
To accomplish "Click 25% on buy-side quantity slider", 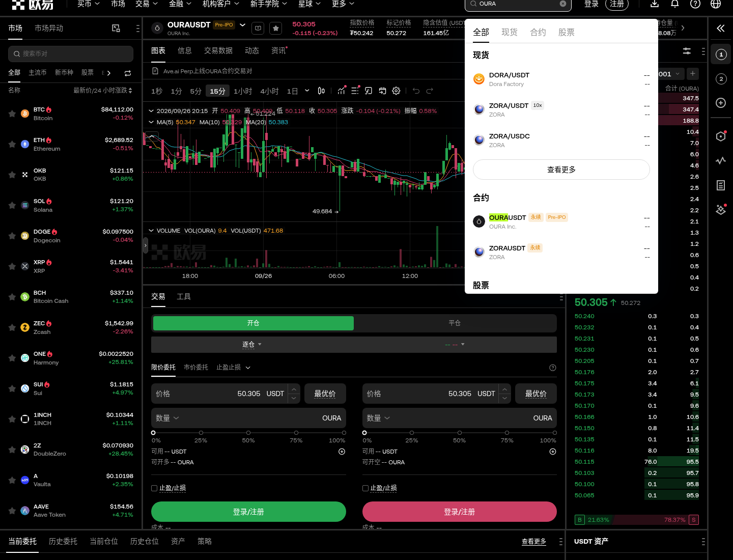I will (201, 433).
